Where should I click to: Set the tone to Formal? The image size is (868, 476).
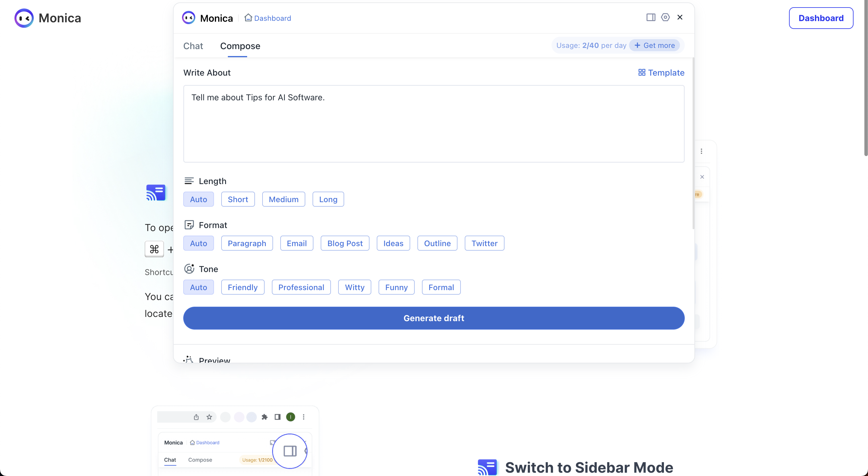click(x=441, y=287)
